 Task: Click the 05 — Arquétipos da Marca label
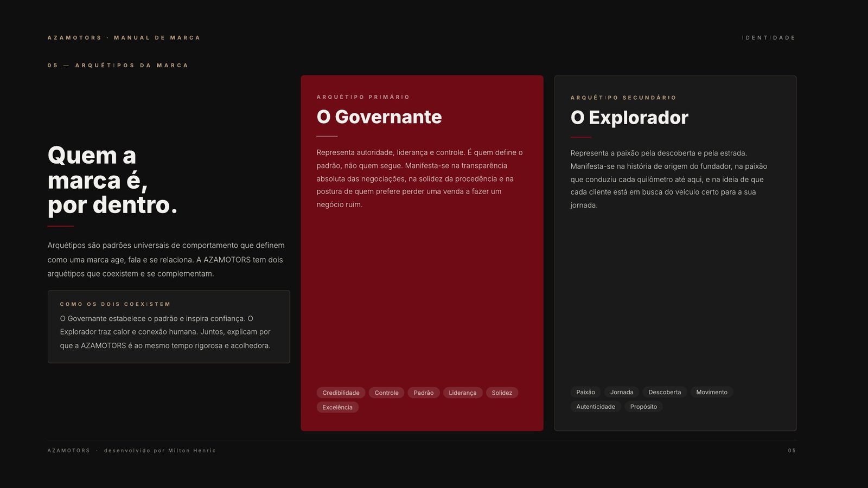pos(118,66)
